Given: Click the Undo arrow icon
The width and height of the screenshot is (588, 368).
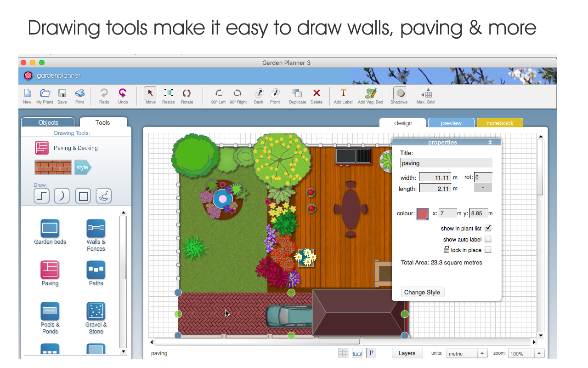Looking at the screenshot, I should pos(123,93).
